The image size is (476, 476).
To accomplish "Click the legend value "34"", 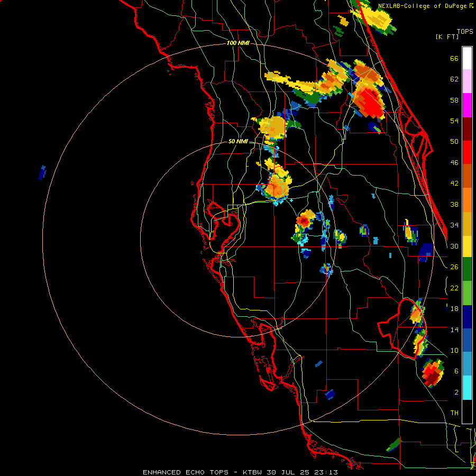I will [454, 225].
